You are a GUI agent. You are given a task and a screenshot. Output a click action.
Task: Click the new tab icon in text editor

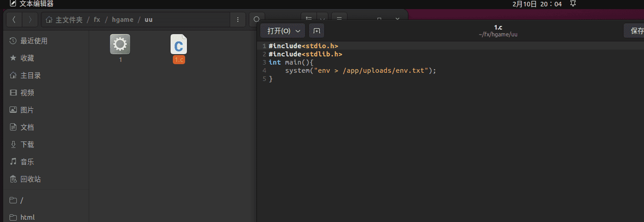317,31
